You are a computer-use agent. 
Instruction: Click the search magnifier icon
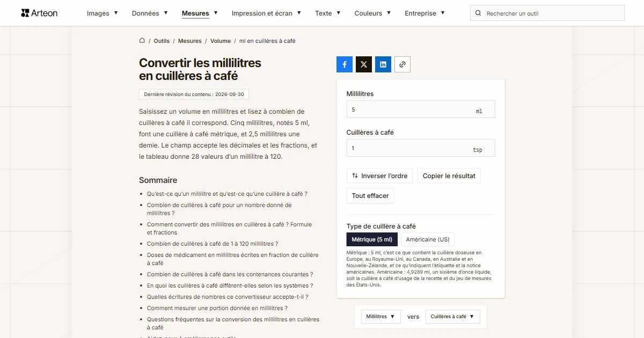[x=479, y=13]
